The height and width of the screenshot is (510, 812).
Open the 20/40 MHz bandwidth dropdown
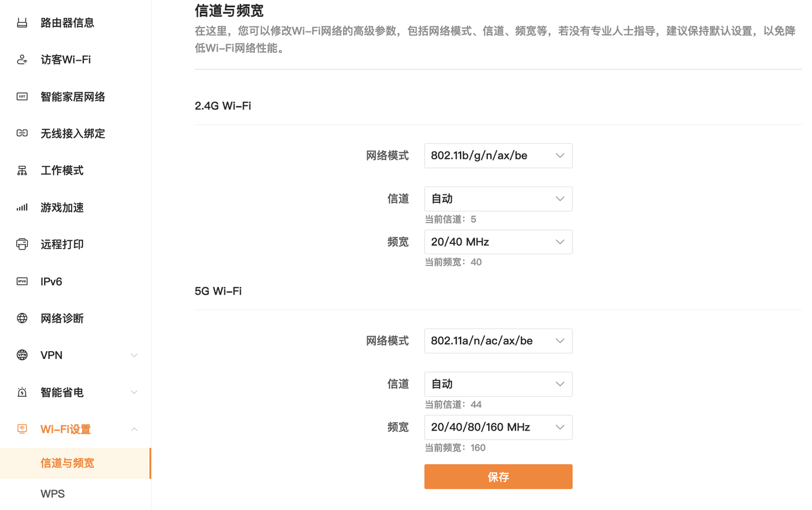[498, 242]
